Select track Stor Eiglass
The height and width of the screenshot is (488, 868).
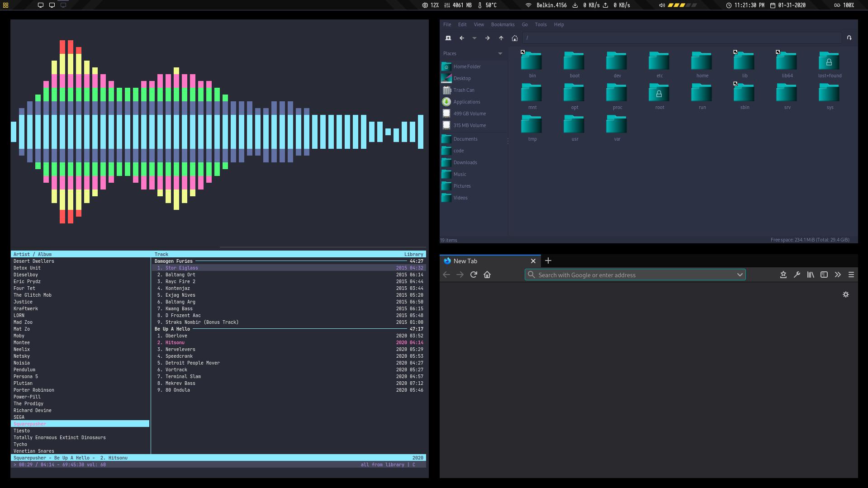click(289, 268)
